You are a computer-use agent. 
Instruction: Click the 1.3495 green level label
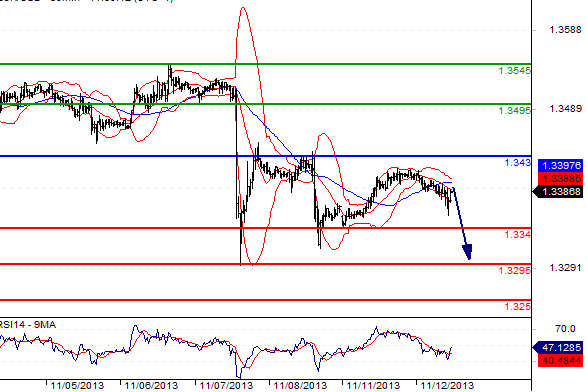tap(514, 110)
